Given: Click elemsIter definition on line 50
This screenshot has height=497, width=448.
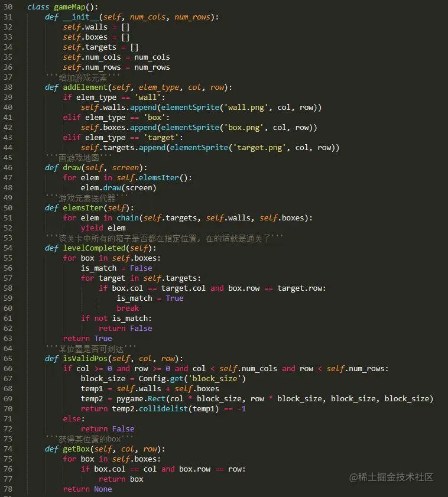Looking at the screenshot, I should point(83,208).
